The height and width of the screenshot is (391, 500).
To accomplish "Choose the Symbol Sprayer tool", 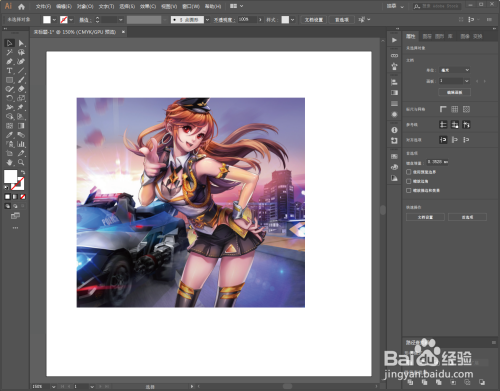I will pyautogui.click(x=9, y=144).
